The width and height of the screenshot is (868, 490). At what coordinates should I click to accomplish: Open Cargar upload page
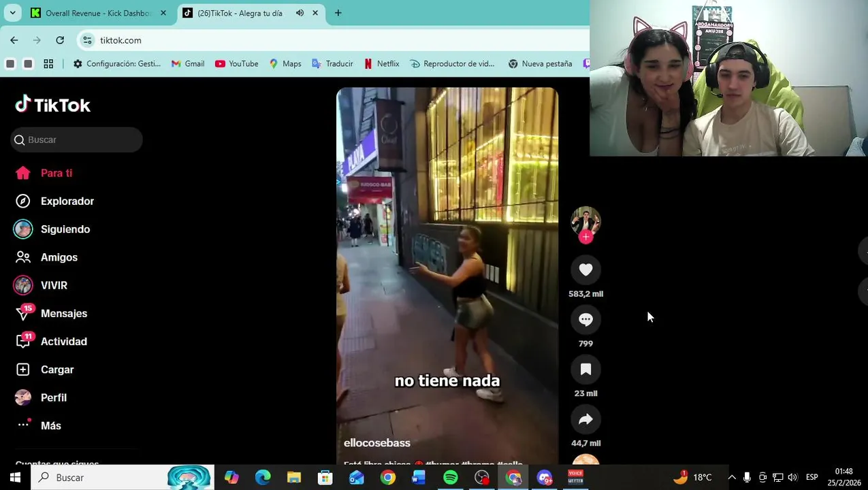click(44, 370)
